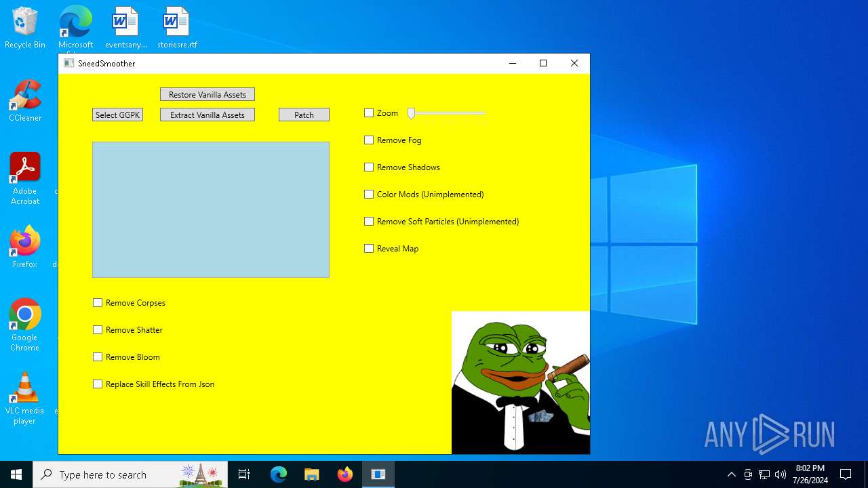Close the SneedSmoother window
This screenshot has height=488, width=868.
[574, 63]
